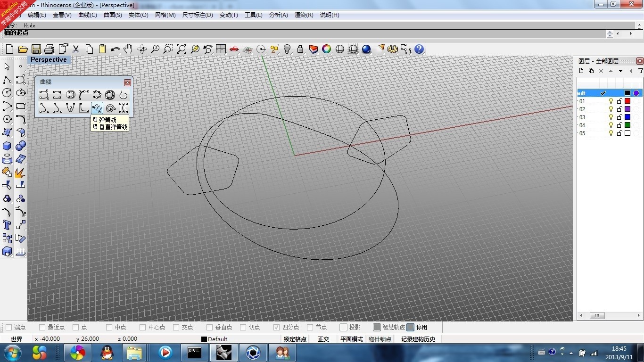Select the Polyline tool in left sidebar
The width and height of the screenshot is (644, 362).
(7, 80)
